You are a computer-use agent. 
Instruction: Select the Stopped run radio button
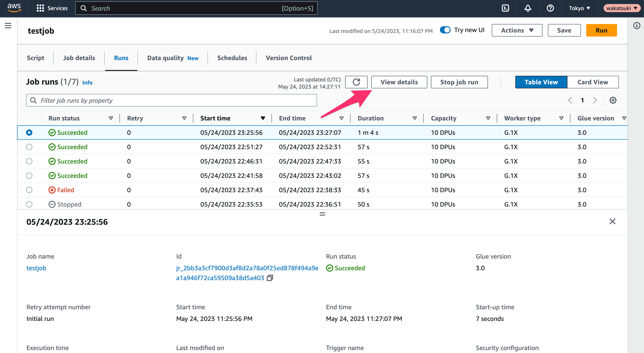[29, 204]
